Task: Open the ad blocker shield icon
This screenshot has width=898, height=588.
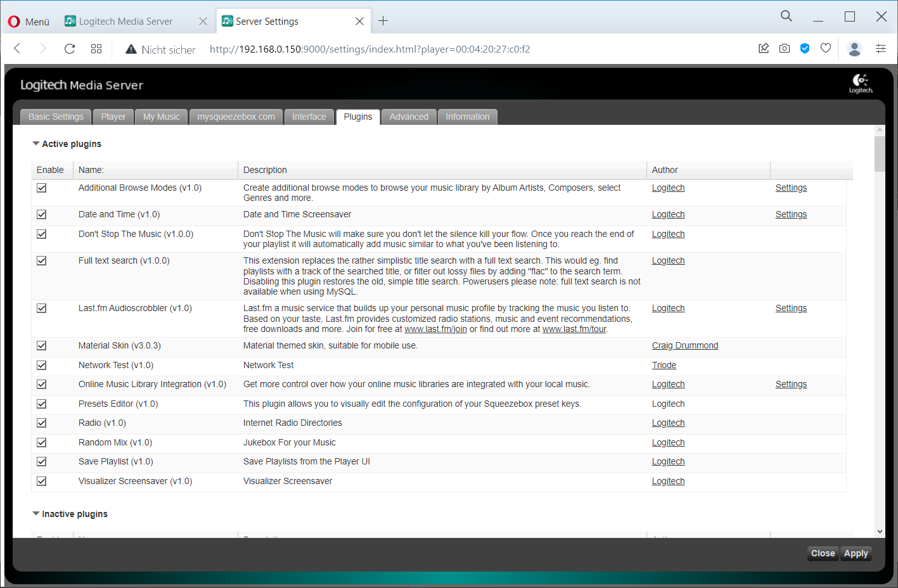Action: (805, 48)
